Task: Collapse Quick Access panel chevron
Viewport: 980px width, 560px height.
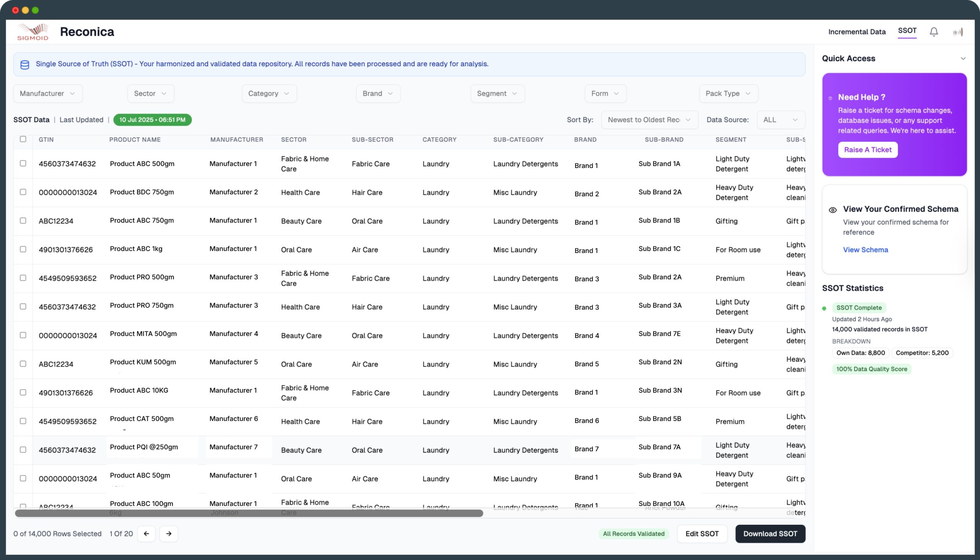Action: tap(963, 59)
